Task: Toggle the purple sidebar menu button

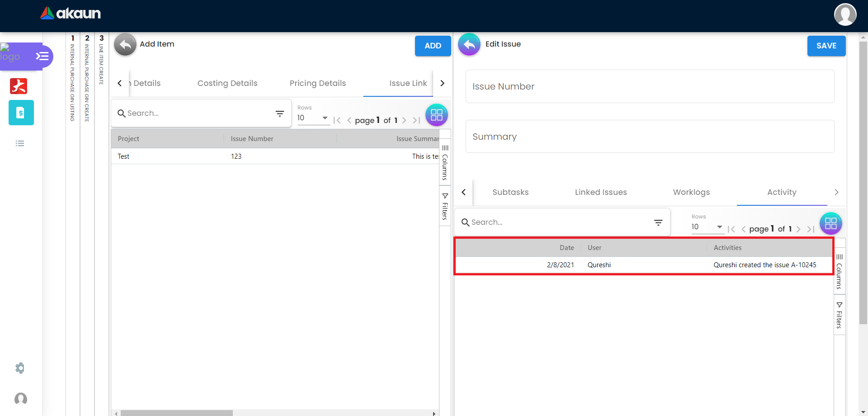Action: click(42, 56)
